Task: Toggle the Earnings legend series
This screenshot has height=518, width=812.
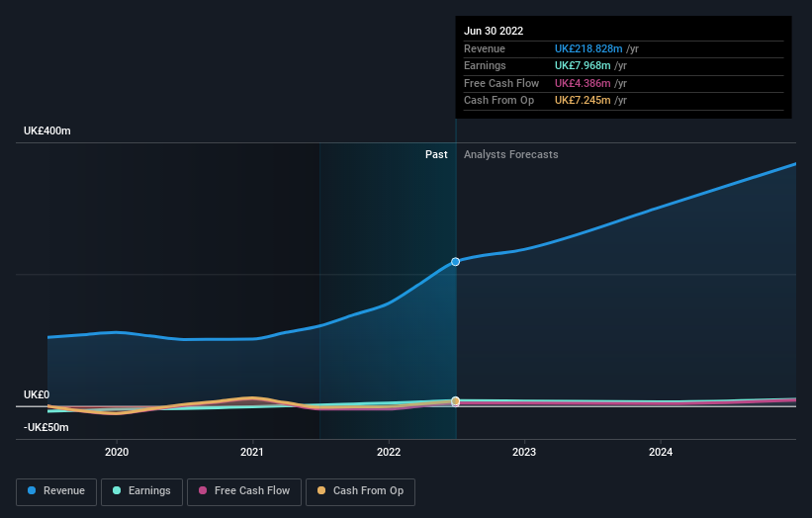Action: 141,491
